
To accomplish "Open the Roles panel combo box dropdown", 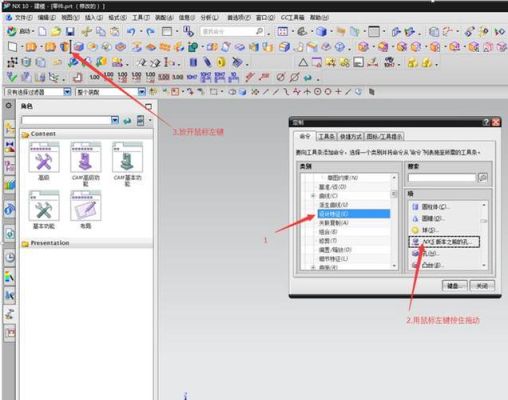I will coord(115,120).
